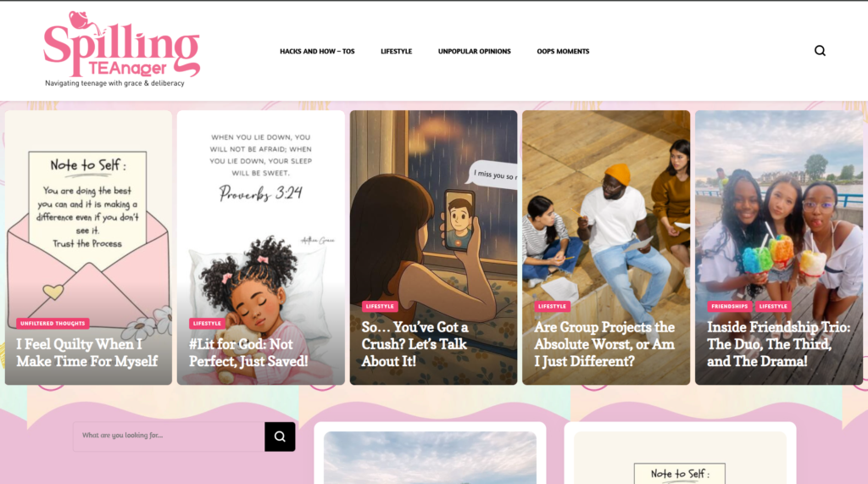Focus the 'What are you looking for' field
The height and width of the screenshot is (484, 868).
coord(169,437)
